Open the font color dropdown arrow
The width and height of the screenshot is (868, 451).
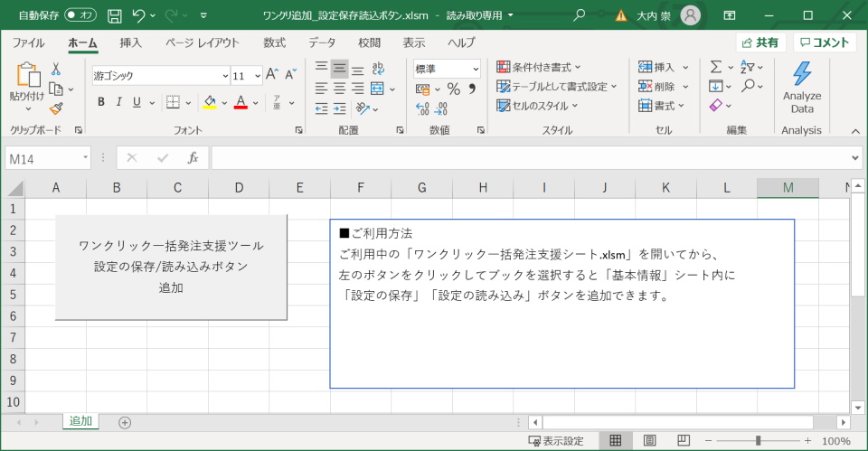pos(255,103)
